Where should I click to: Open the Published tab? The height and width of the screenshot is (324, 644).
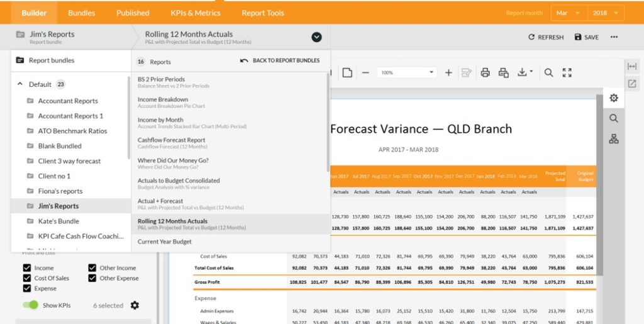[x=133, y=13]
